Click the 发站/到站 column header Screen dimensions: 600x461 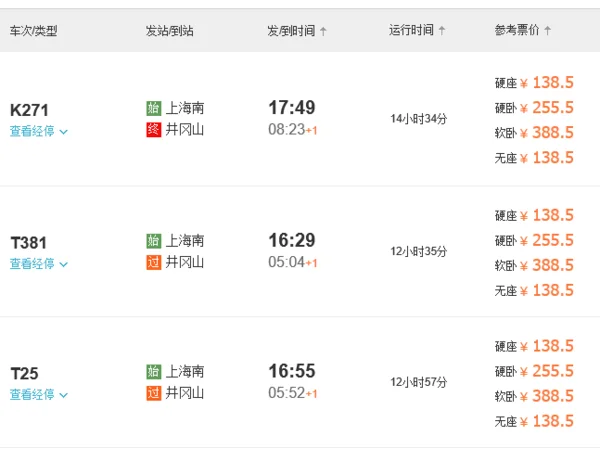169,31
